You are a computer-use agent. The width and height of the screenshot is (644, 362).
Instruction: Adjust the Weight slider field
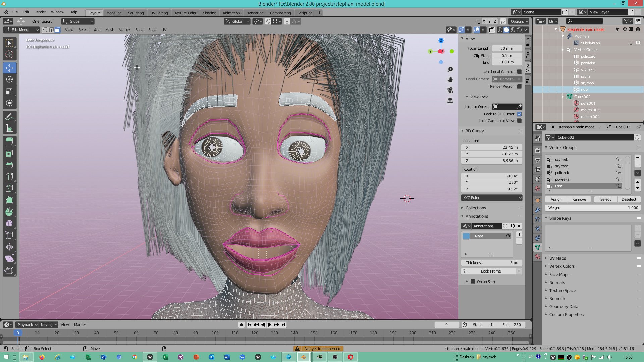[x=593, y=208]
